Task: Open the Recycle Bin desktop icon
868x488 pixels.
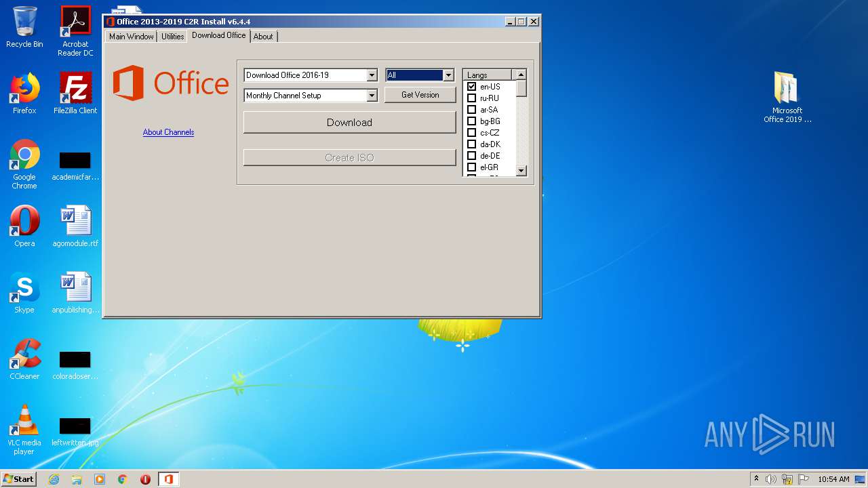Action: (x=24, y=27)
